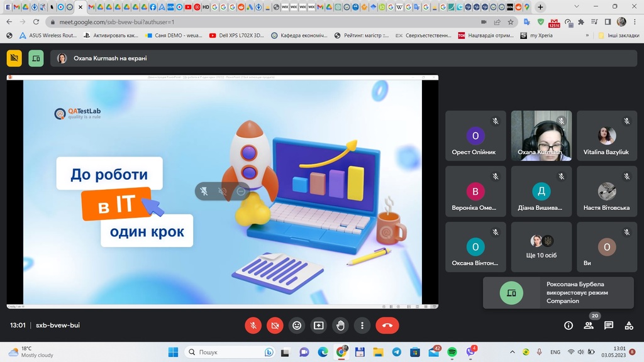Expand the 'Ще 10 осіб' tile
This screenshot has width=644, height=362.
[541, 246]
